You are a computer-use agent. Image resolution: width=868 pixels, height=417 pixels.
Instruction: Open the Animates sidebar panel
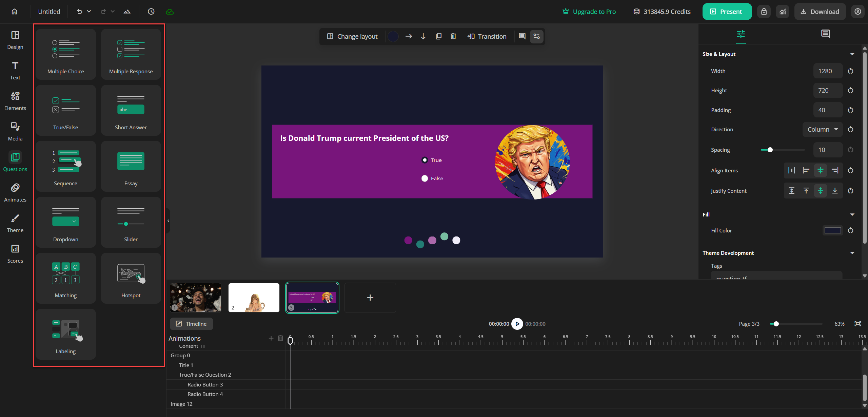coord(15,192)
